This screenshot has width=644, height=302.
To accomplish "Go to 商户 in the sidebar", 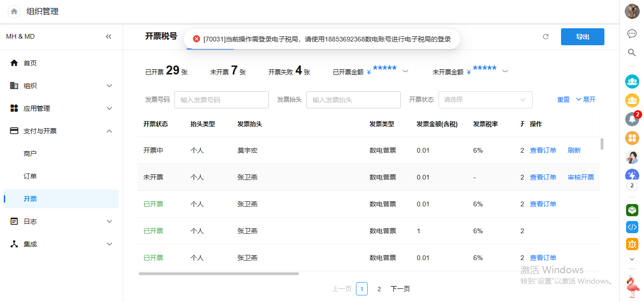I will tap(30, 154).
